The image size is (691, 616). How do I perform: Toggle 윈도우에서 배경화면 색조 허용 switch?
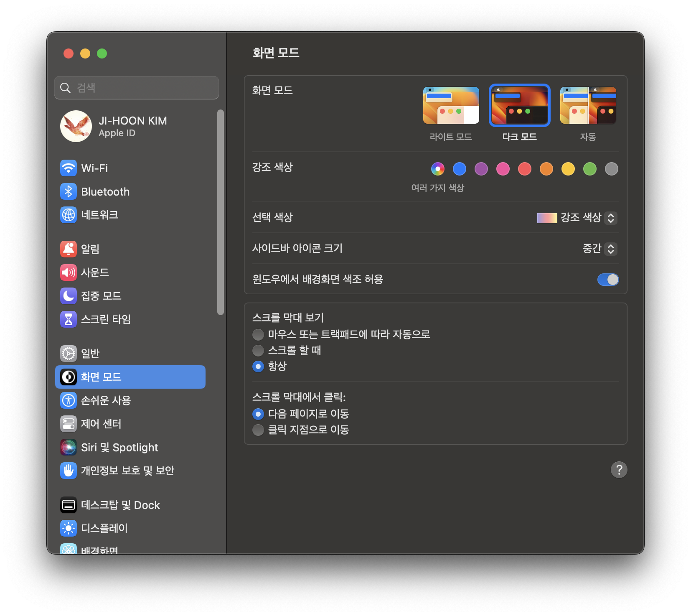608,280
